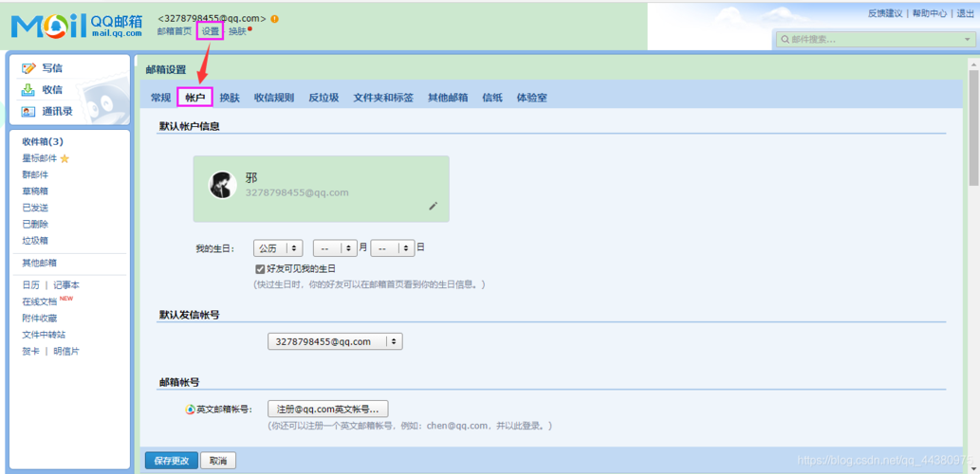Screen dimensions: 980x474
Task: Open the birthday month dropdown
Action: tap(335, 248)
